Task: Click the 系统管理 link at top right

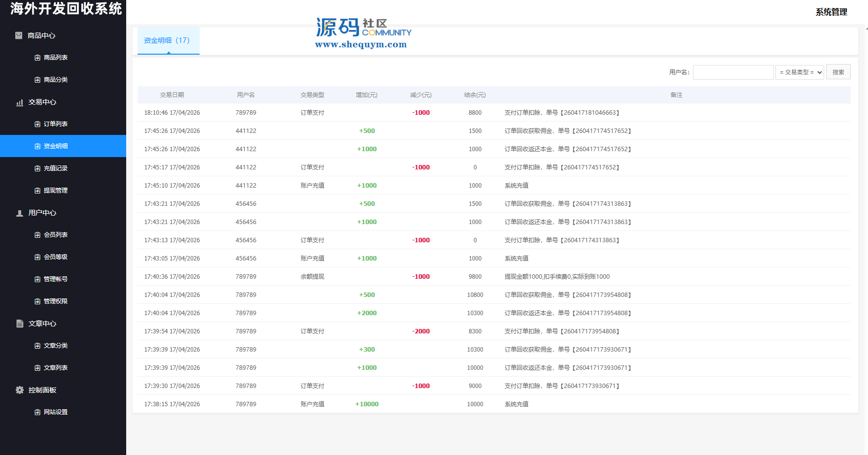Action: (831, 12)
